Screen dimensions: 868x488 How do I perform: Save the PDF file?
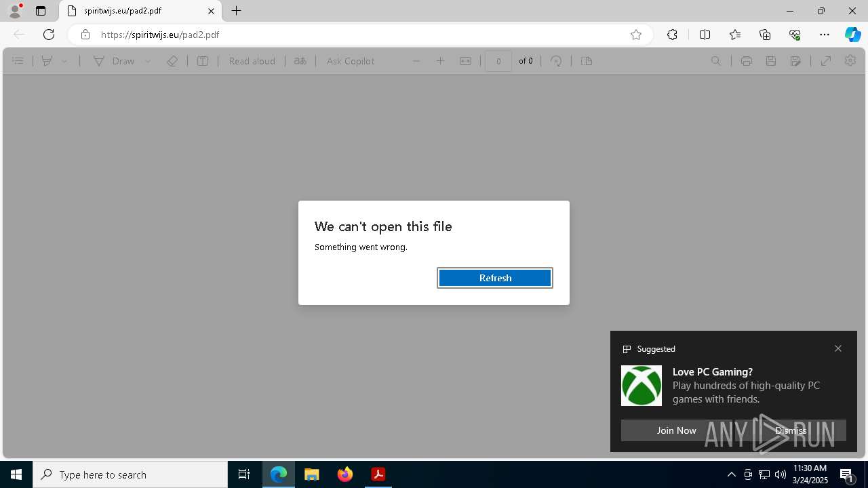[x=771, y=61]
